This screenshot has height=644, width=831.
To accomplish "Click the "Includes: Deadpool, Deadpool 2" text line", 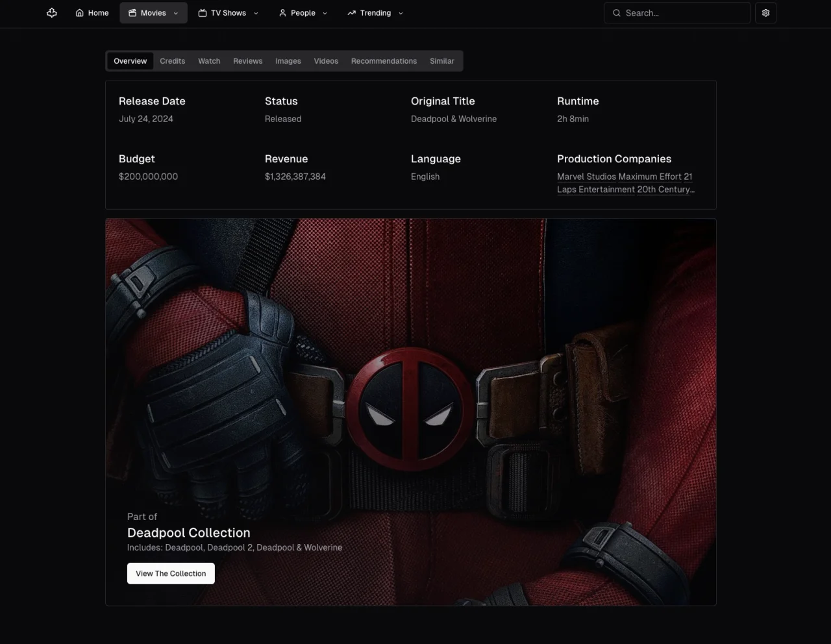I will 234,548.
